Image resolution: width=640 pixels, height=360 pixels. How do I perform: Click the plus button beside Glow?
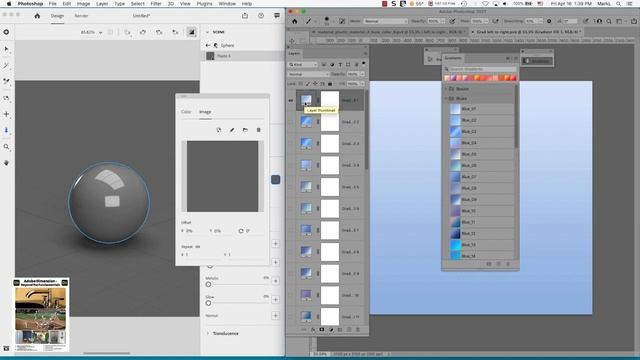pyautogui.click(x=276, y=300)
